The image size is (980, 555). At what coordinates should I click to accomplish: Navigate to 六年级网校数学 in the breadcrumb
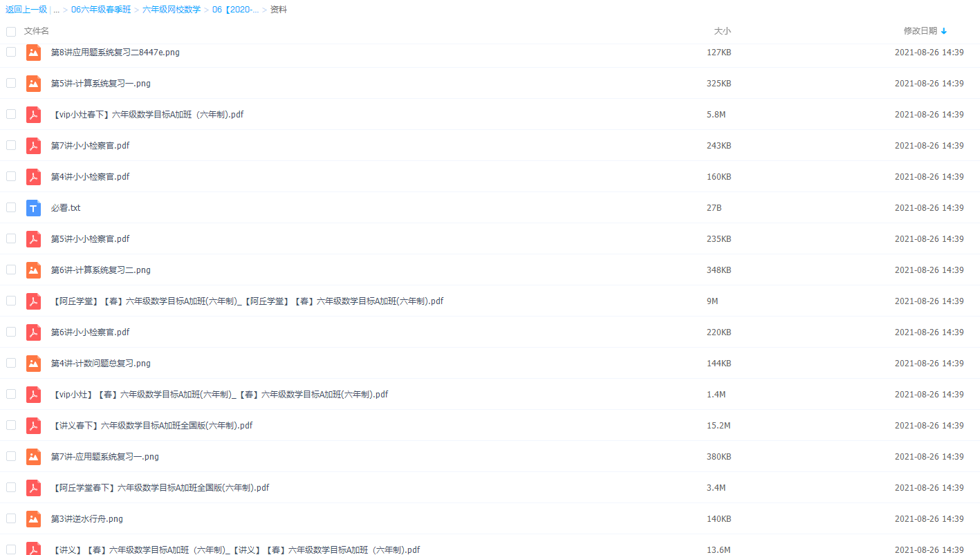pos(172,10)
